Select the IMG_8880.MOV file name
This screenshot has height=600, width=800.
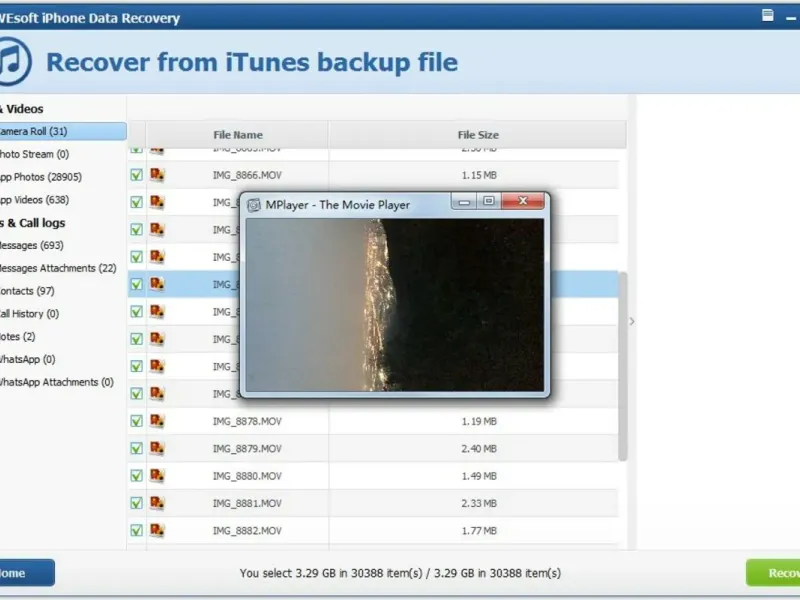coord(247,476)
